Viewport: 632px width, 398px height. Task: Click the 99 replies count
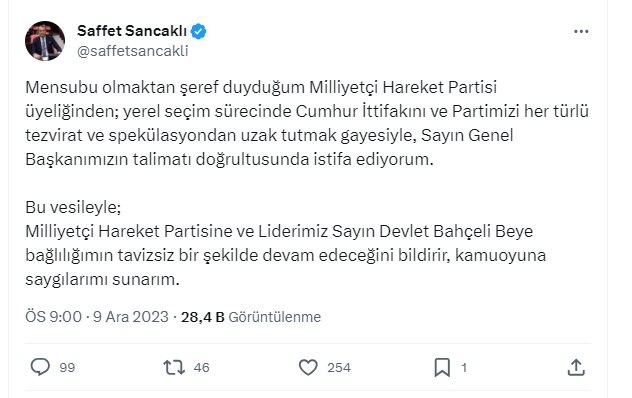(67, 368)
